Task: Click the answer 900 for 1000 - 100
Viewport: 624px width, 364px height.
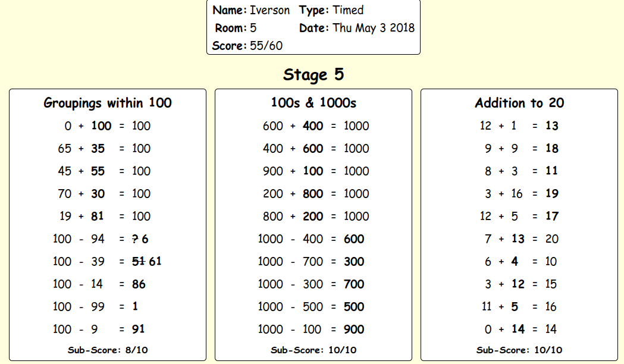Action: point(354,330)
